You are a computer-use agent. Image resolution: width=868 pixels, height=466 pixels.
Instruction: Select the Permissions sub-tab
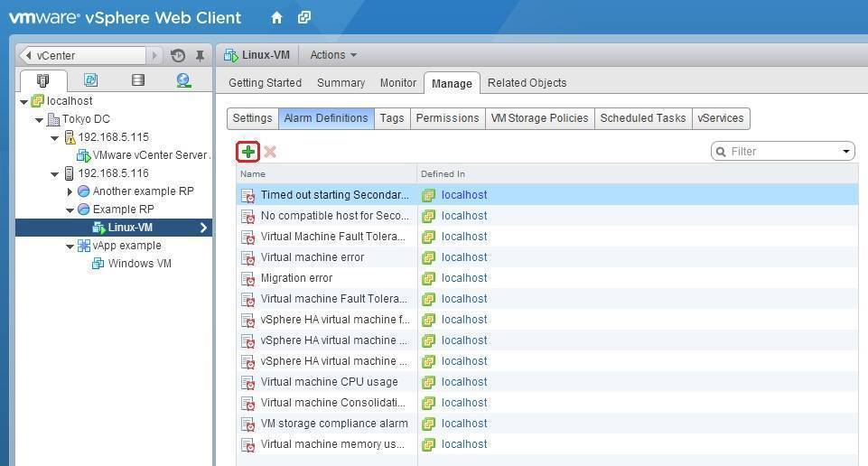tap(447, 118)
